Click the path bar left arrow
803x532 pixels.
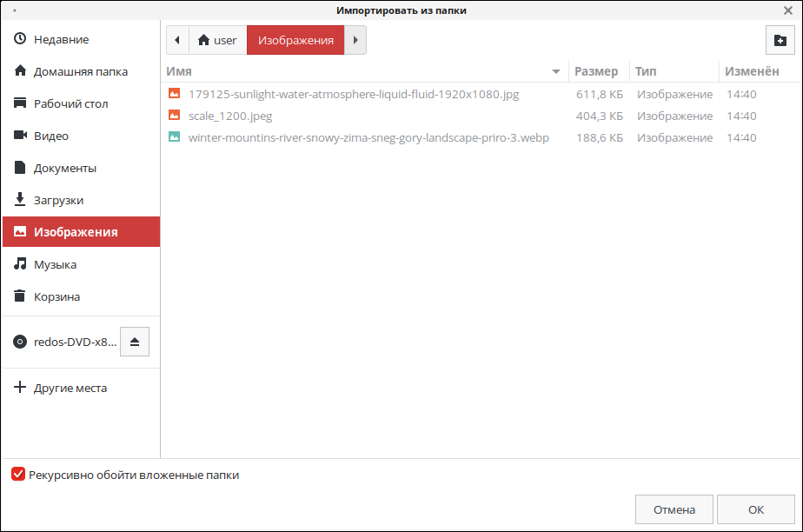177,40
